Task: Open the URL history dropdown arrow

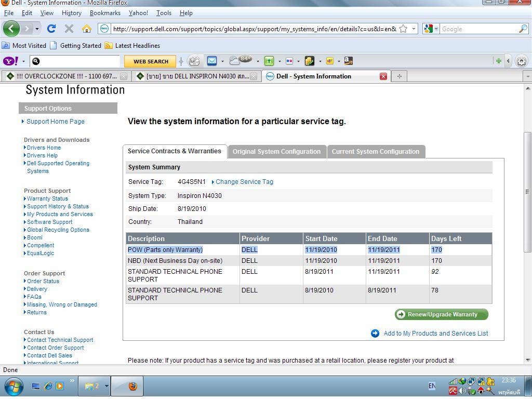Action: [414, 29]
